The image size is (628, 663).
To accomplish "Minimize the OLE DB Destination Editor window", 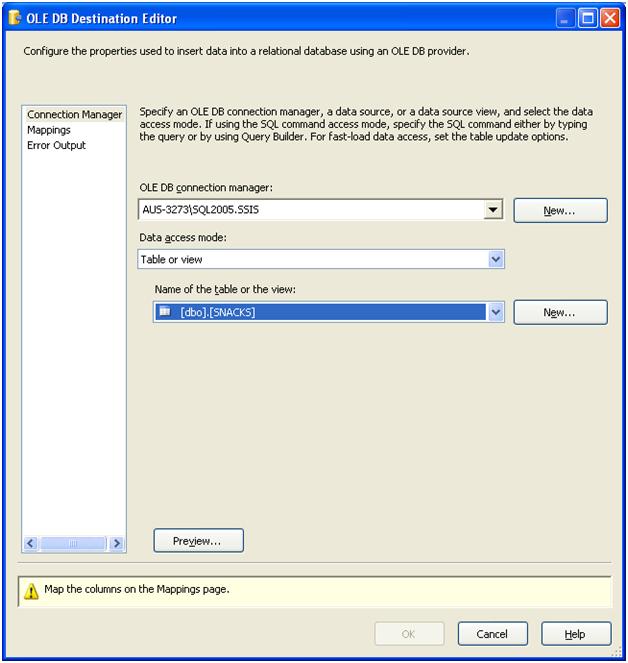I will [x=564, y=18].
